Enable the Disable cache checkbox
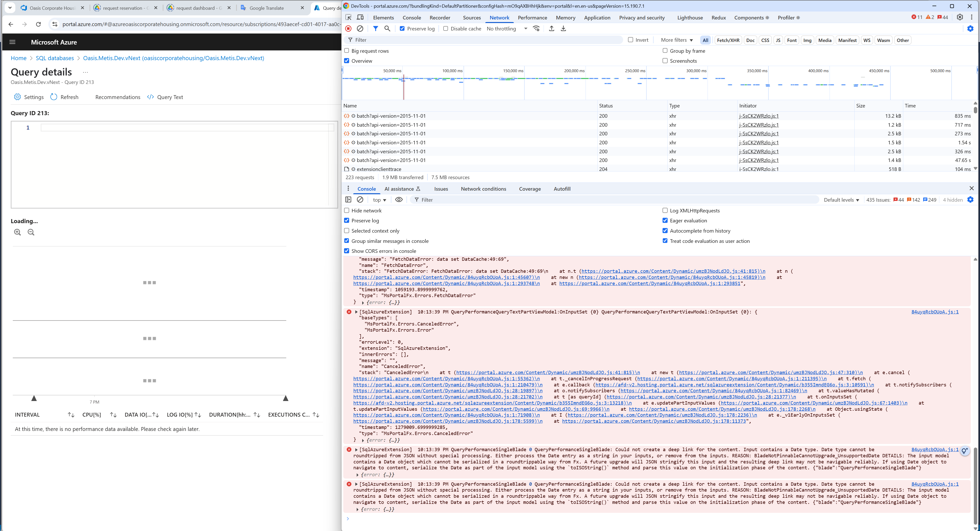980x531 pixels. pyautogui.click(x=445, y=29)
